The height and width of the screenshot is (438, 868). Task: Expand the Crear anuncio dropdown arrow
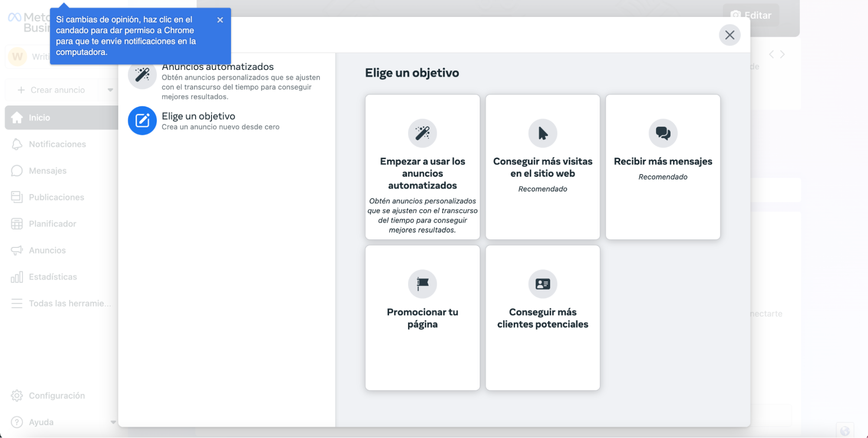(110, 90)
